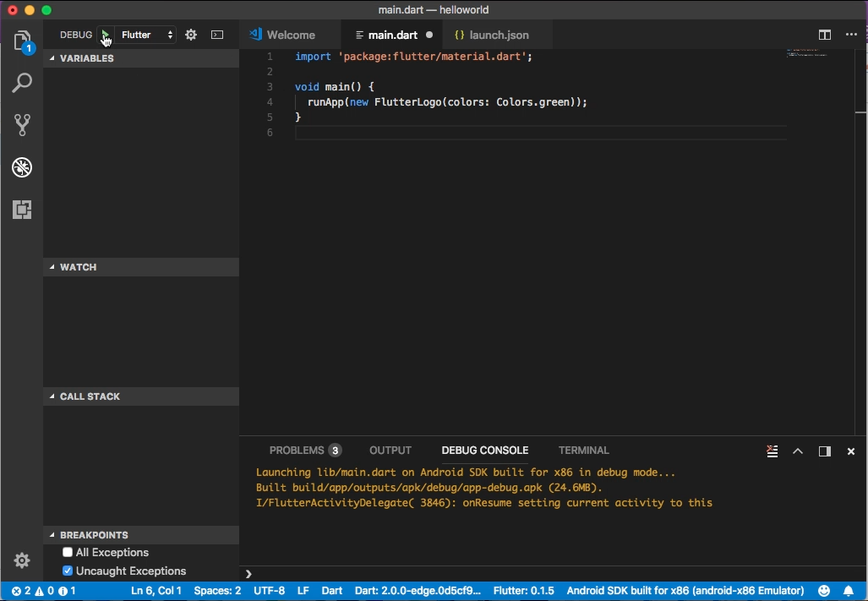Switch to the Problems panel tab
The image size is (868, 601).
pyautogui.click(x=305, y=451)
